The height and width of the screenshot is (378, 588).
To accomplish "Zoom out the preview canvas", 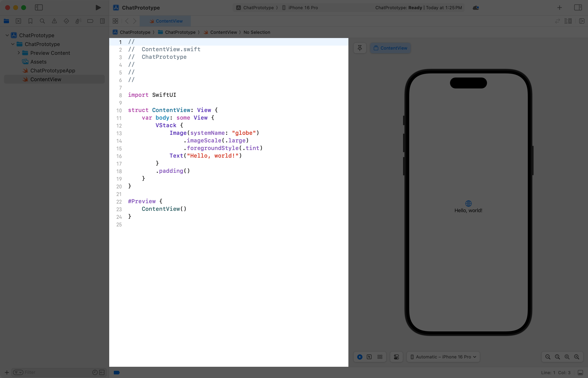I will [548, 357].
